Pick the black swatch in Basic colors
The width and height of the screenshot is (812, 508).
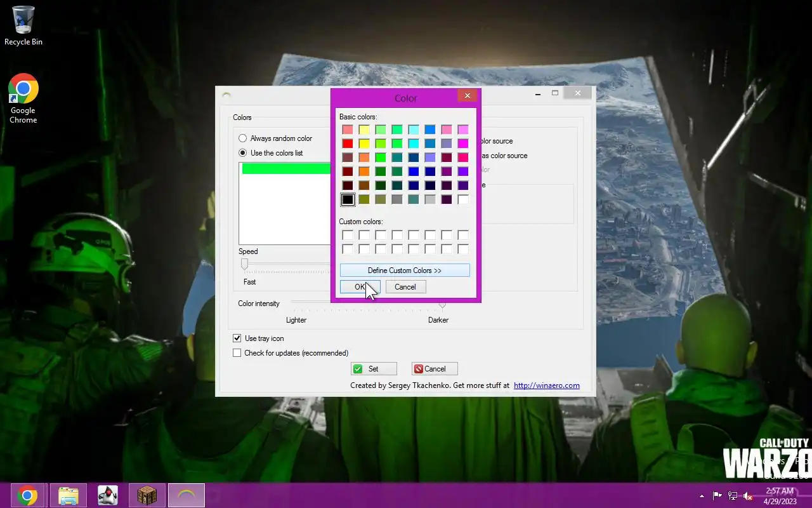point(348,199)
